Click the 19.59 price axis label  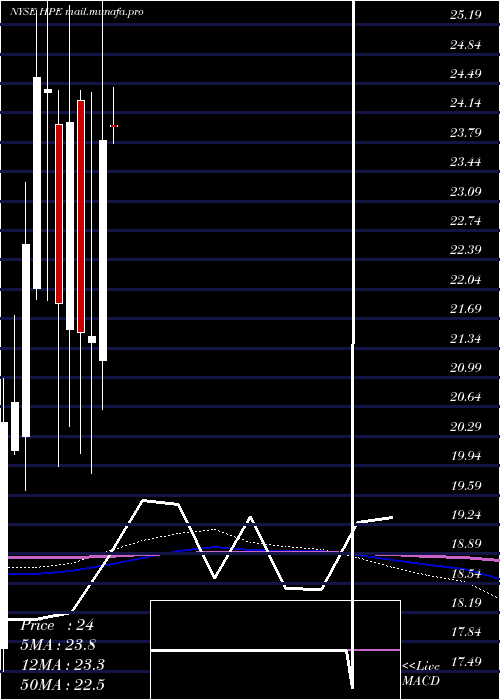tap(465, 485)
